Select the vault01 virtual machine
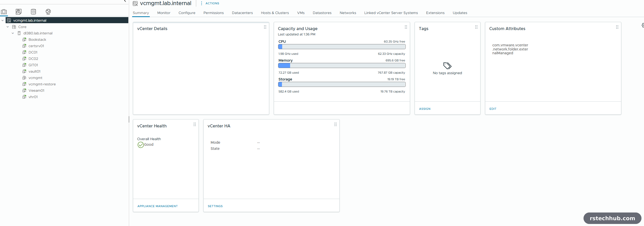 point(34,71)
